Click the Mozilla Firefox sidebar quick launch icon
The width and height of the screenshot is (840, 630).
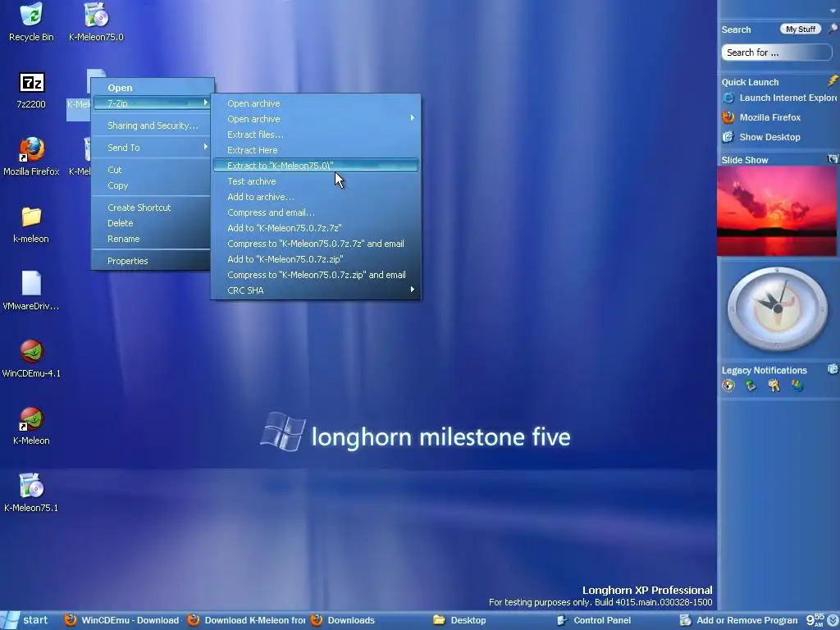coord(728,117)
